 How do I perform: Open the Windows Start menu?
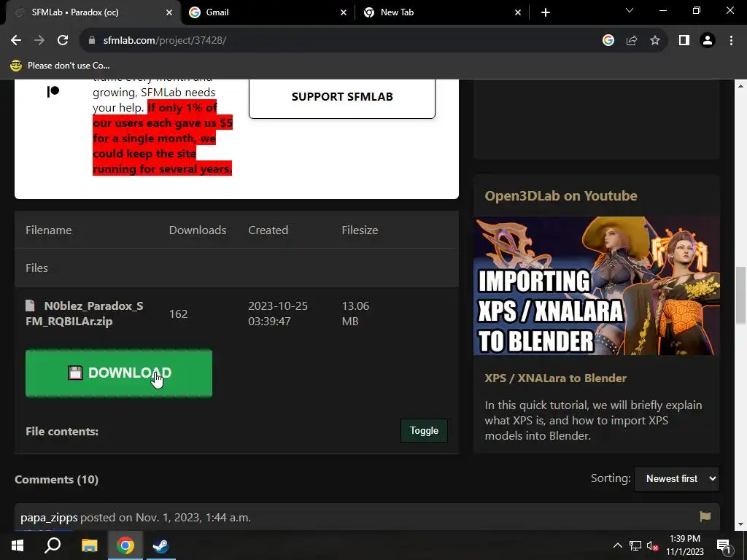tap(18, 545)
